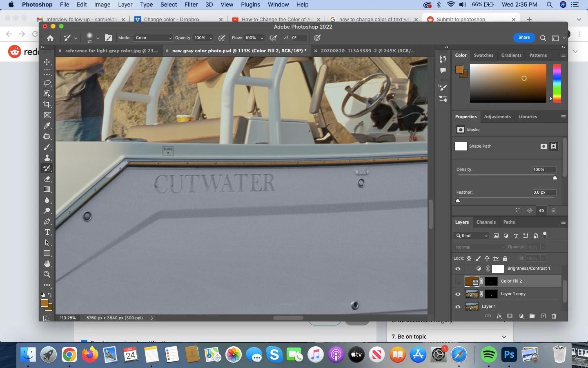588x368 pixels.
Task: Toggle layer filtering on/off switch
Action: [545, 235]
